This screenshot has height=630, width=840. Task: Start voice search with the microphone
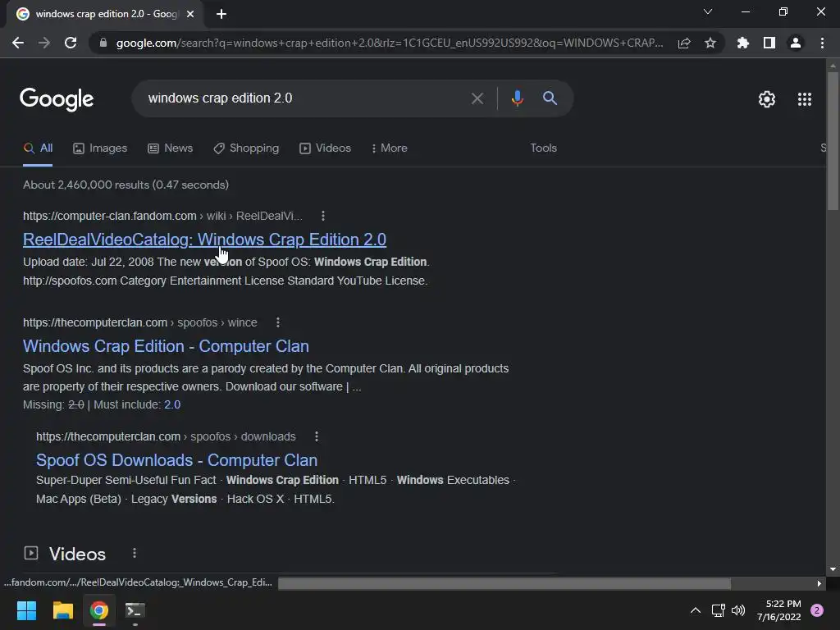pos(517,98)
